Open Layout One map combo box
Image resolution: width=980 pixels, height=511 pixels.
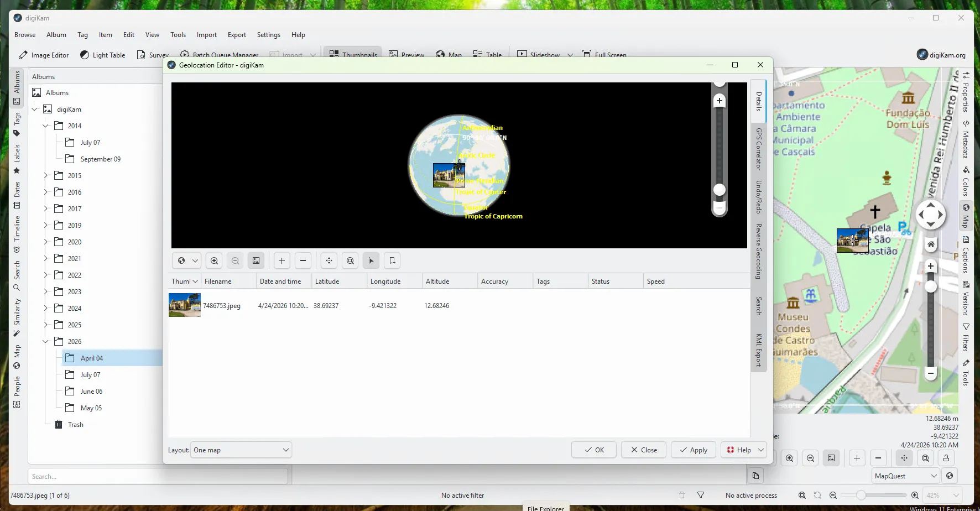(241, 450)
